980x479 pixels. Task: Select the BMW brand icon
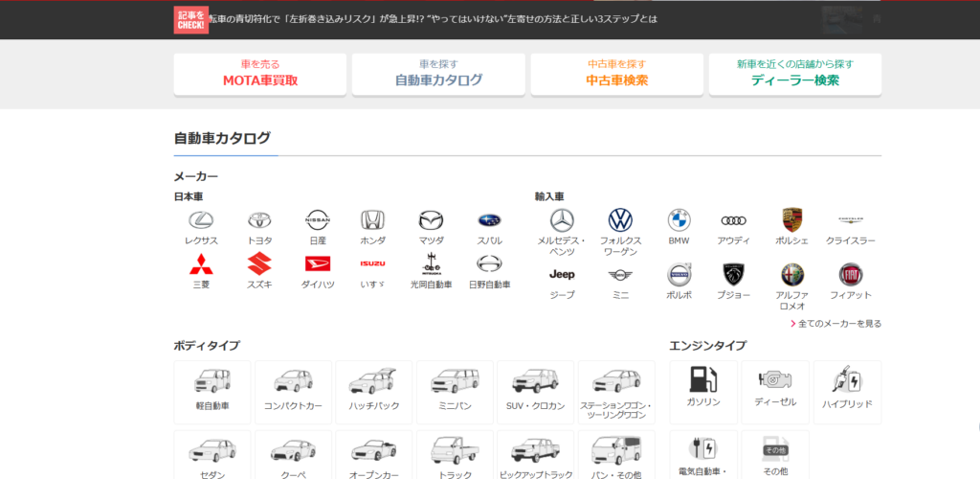coord(679,220)
